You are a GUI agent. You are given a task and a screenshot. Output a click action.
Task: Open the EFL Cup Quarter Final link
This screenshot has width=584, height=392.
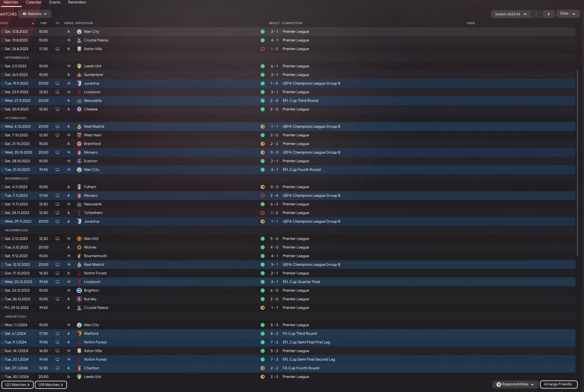tap(302, 282)
